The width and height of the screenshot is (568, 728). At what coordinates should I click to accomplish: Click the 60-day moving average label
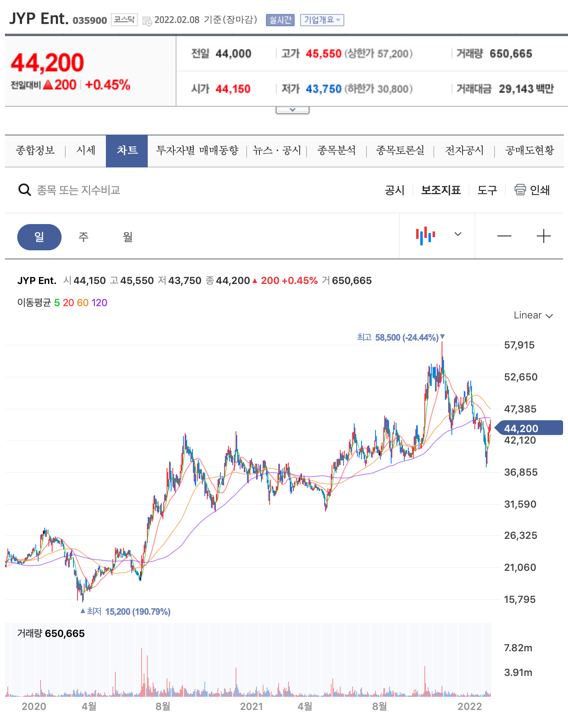click(82, 303)
